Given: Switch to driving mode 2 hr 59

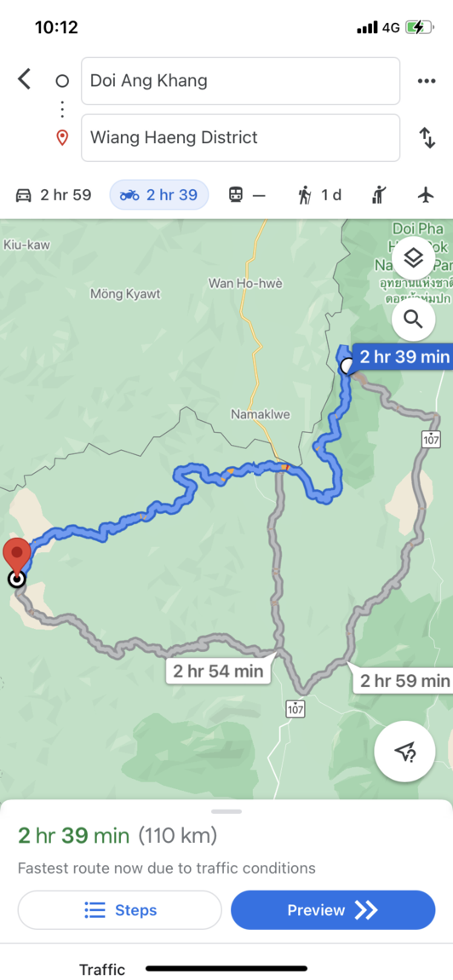Looking at the screenshot, I should click(54, 195).
